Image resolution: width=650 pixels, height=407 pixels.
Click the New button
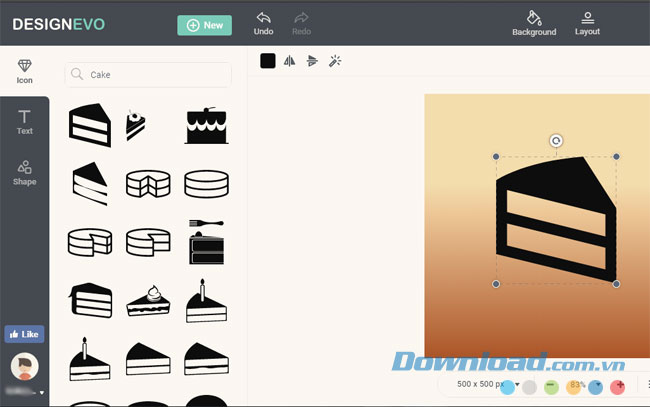pyautogui.click(x=204, y=25)
